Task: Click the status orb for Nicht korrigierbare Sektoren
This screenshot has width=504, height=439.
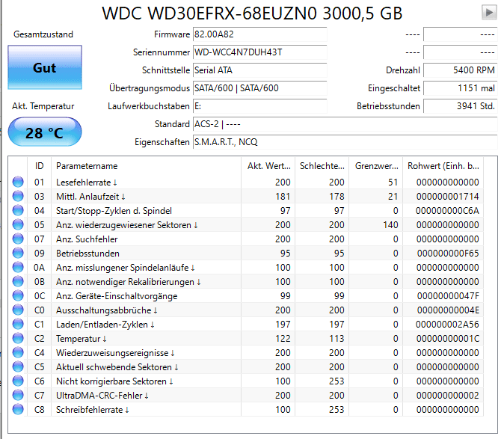Action: 18,381
